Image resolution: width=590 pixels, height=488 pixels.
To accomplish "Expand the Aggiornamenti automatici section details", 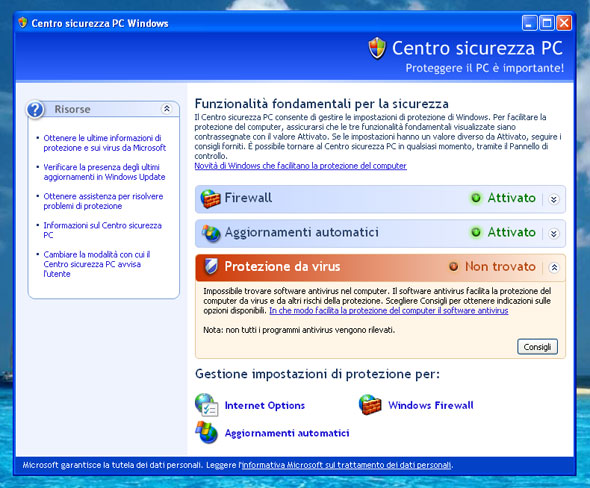I will point(554,234).
